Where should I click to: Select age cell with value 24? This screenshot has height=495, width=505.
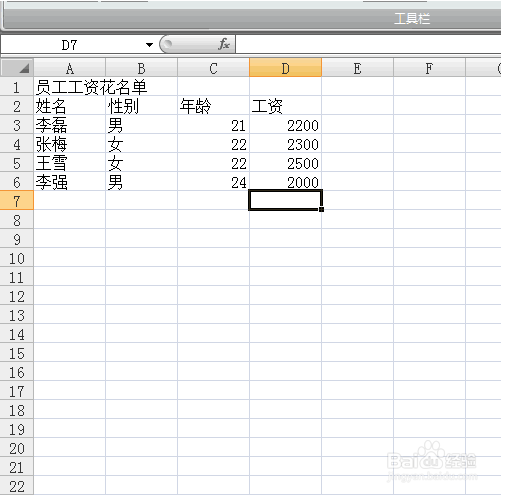pyautogui.click(x=214, y=182)
